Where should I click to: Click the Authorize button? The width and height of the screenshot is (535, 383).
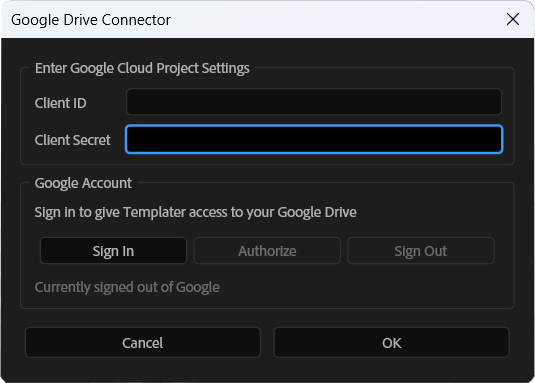click(x=267, y=251)
